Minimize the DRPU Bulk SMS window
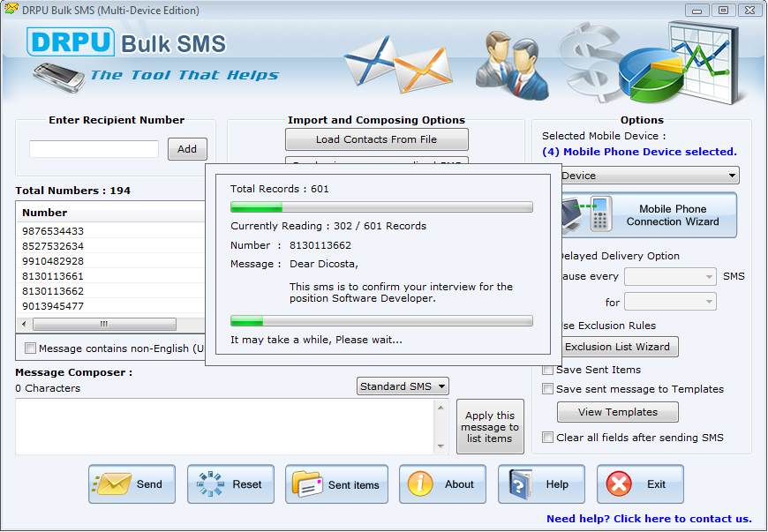This screenshot has height=532, width=768. pyautogui.click(x=697, y=11)
